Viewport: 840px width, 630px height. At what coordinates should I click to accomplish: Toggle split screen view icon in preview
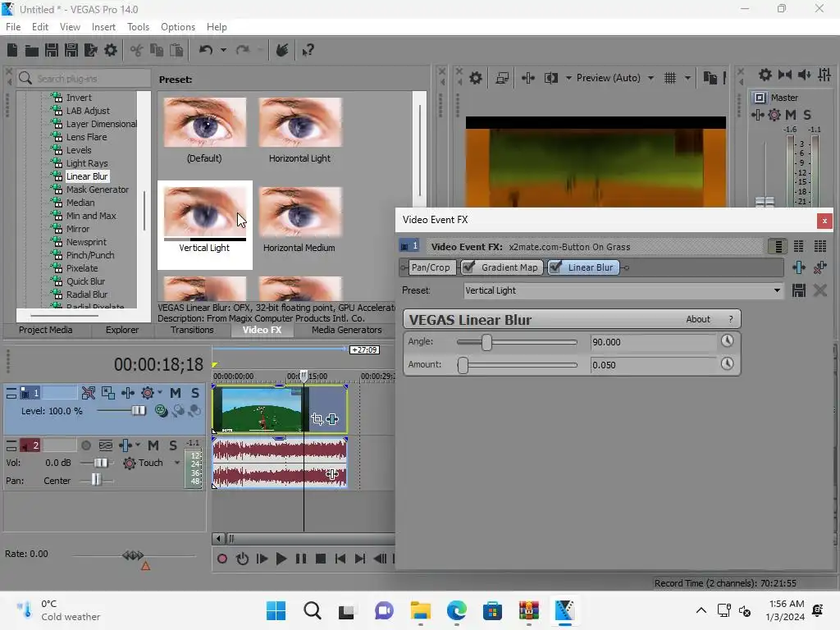tap(550, 78)
